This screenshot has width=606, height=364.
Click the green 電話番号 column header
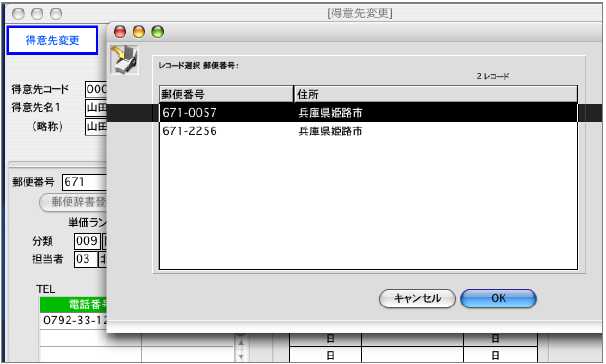(73, 305)
